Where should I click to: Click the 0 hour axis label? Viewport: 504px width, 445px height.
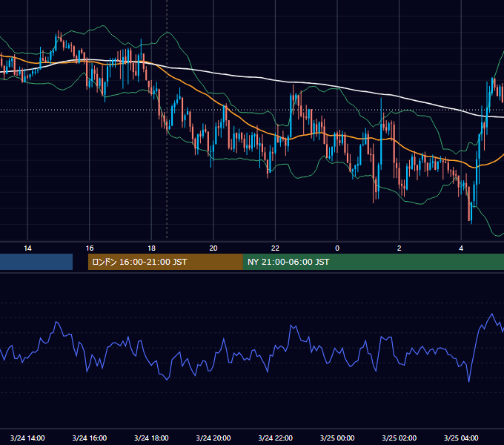point(337,248)
